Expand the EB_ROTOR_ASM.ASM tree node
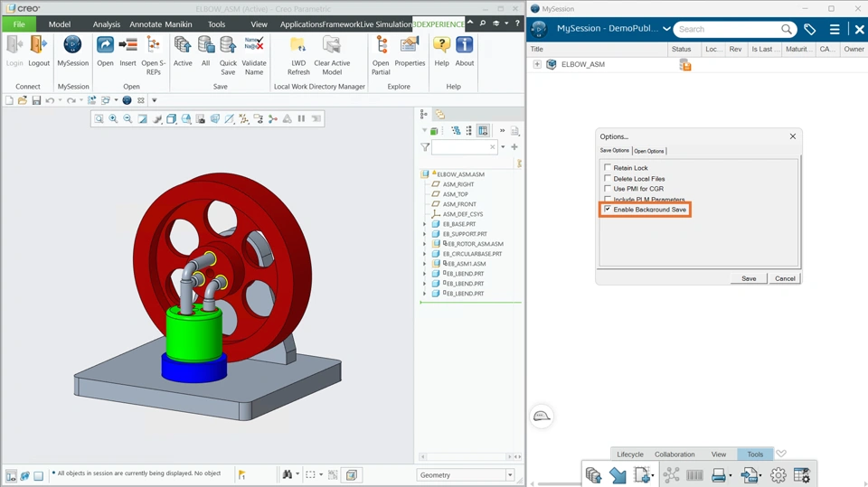The image size is (868, 487). [425, 244]
